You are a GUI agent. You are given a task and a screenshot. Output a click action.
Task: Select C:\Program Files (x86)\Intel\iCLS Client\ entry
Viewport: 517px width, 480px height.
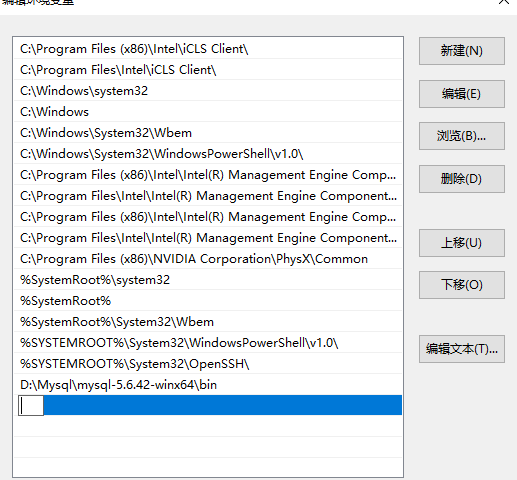(x=208, y=49)
